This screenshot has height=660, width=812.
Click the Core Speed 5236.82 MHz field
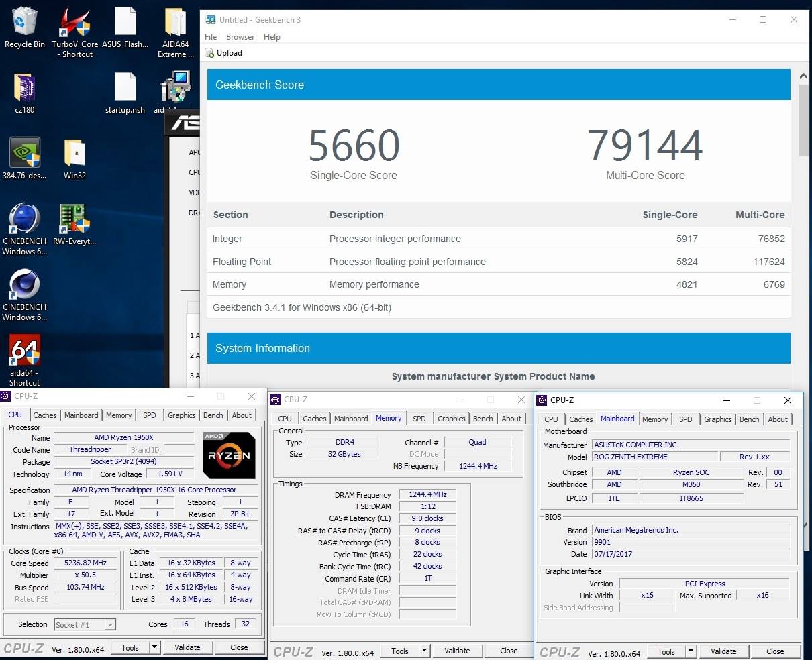[85, 563]
